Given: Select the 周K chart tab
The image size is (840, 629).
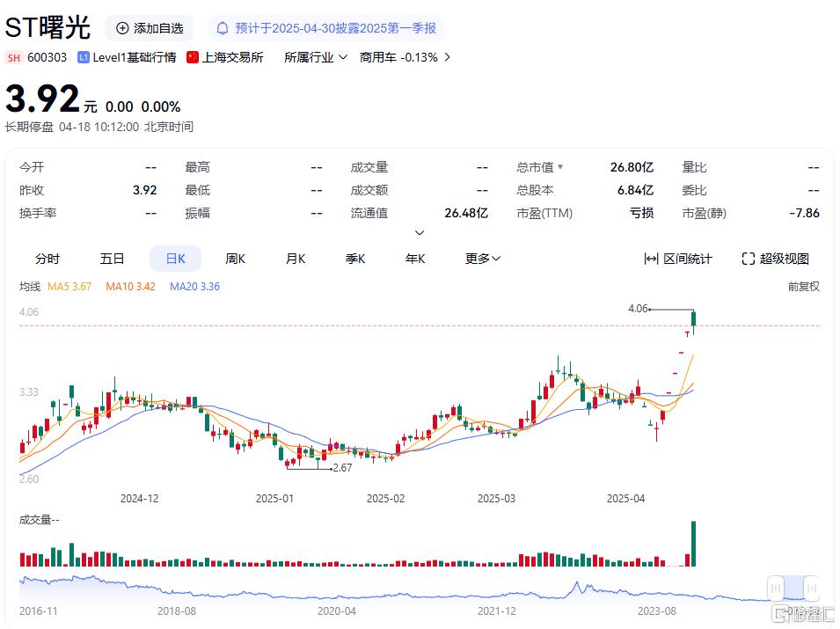Looking at the screenshot, I should coord(235,259).
